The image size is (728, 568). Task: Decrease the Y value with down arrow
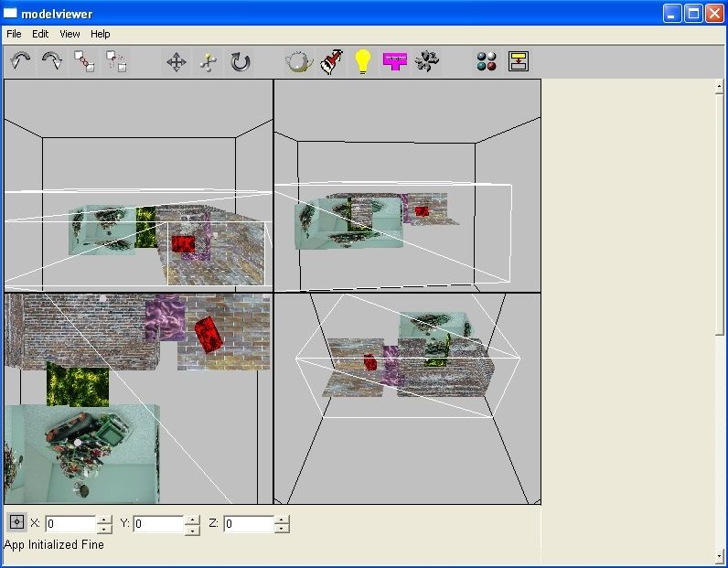coord(192,530)
